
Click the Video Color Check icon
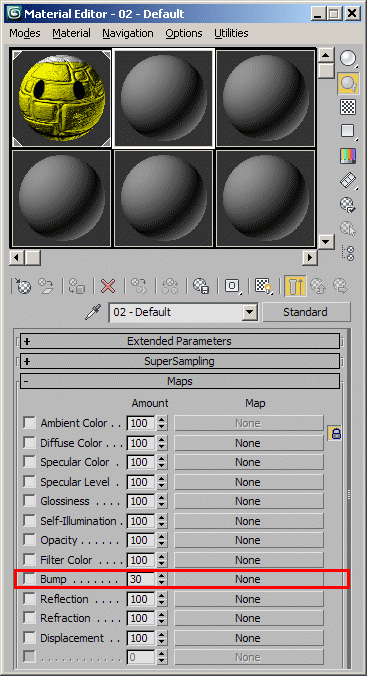pyautogui.click(x=348, y=156)
